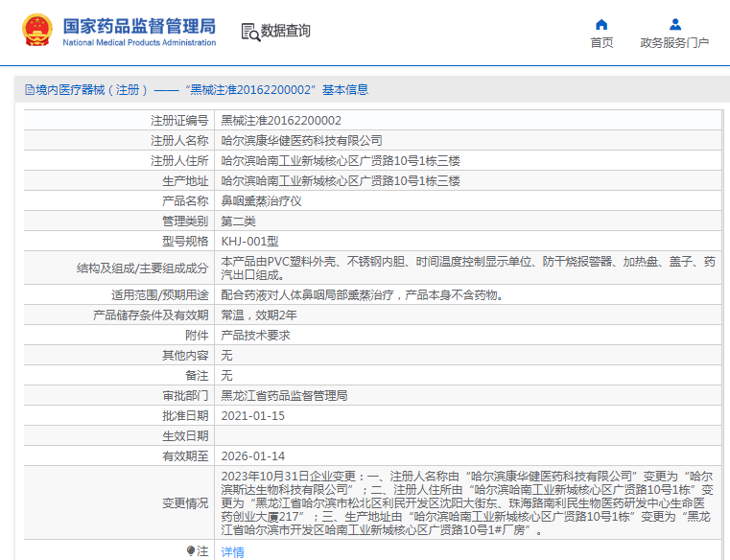Click the 产品名称 label
Viewport: 730px width, 560px height.
pos(185,201)
